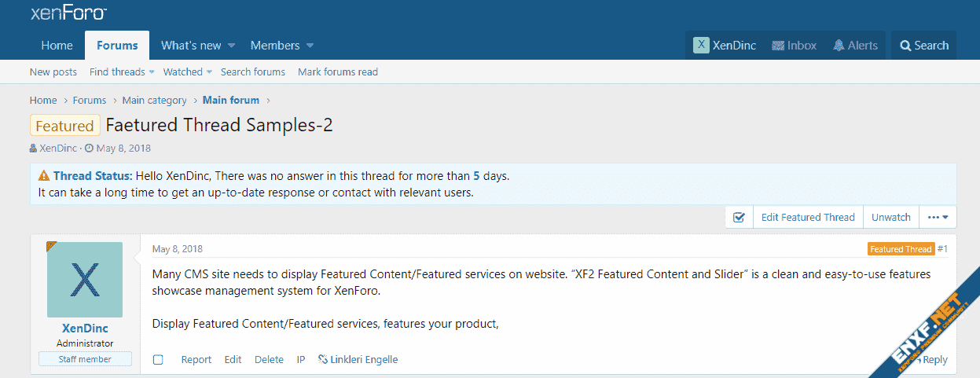Switch to the Home tab
980x378 pixels.
click(x=57, y=46)
